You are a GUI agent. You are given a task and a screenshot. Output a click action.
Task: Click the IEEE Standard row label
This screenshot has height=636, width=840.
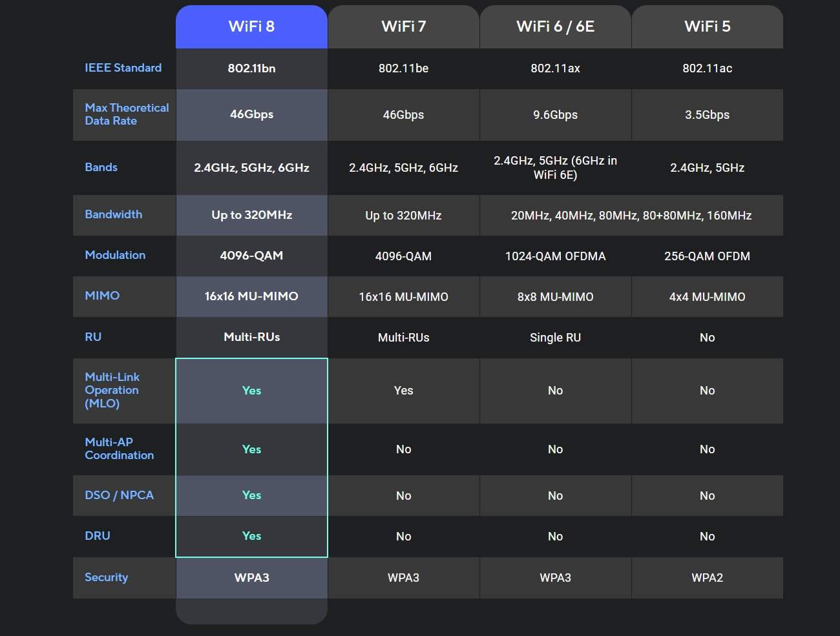[x=123, y=68]
